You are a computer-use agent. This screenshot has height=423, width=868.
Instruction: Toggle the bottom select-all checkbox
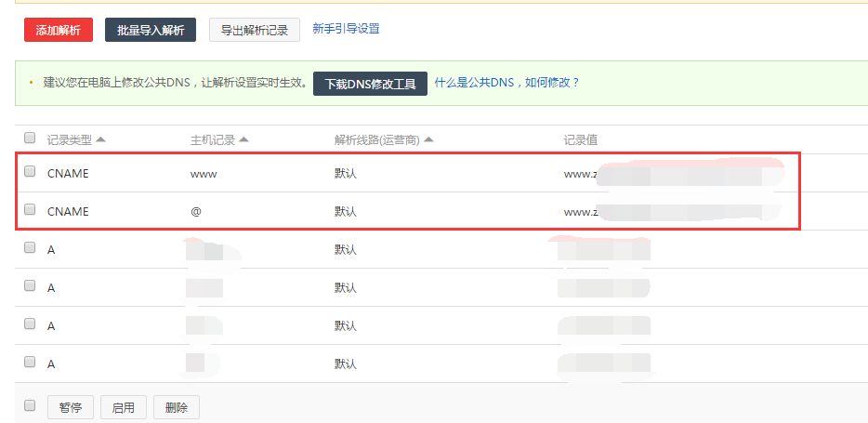coord(30,406)
